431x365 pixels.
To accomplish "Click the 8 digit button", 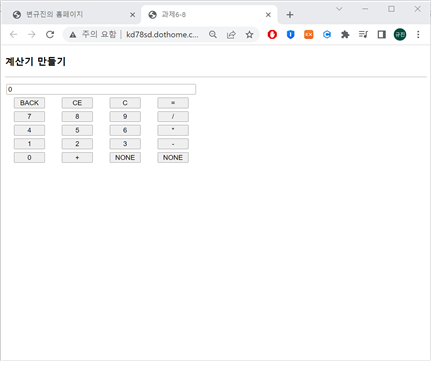I will tap(77, 117).
